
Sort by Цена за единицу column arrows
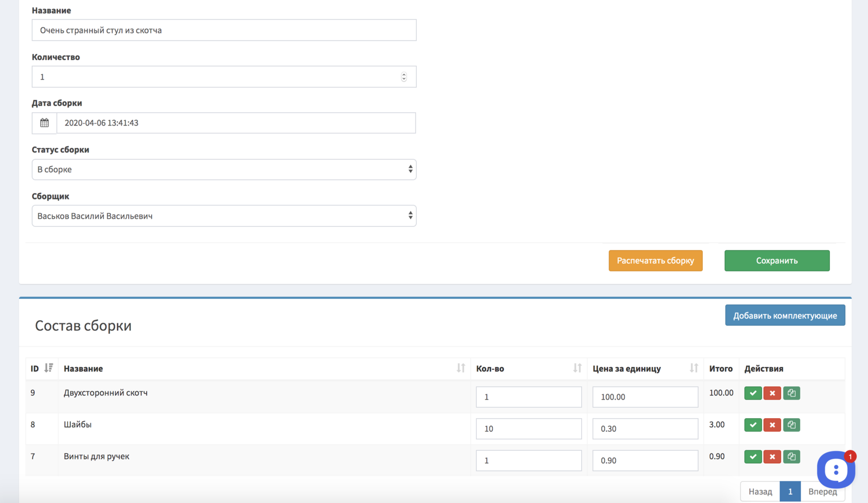coord(694,368)
